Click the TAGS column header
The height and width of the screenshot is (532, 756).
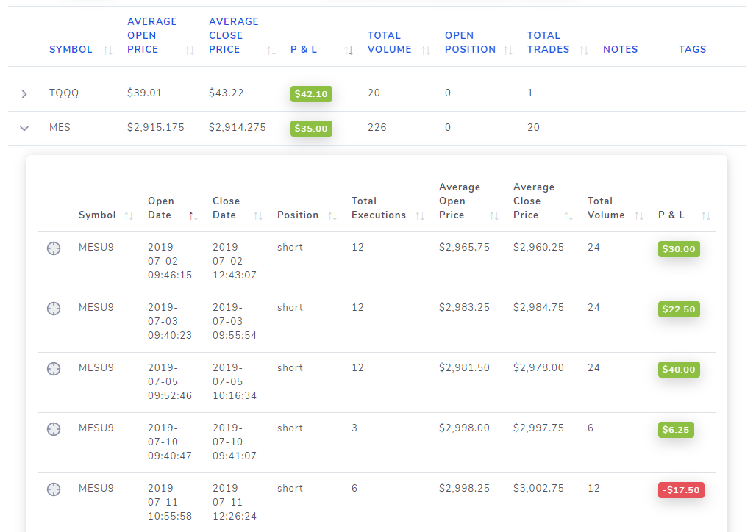(x=692, y=50)
